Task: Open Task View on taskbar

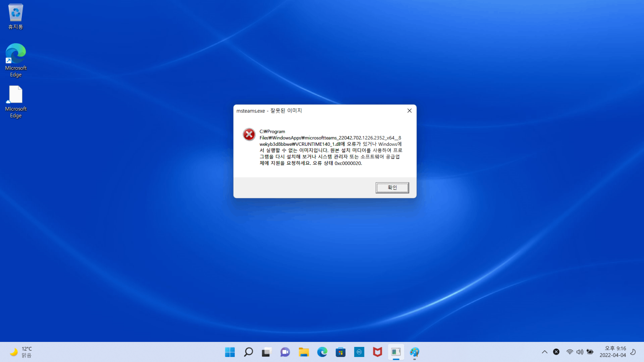Action: (267, 352)
